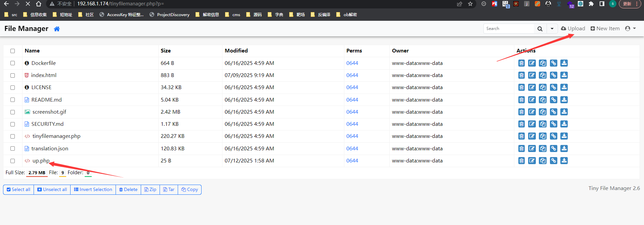Open the advanced search dropdown arrow
This screenshot has width=644, height=225.
click(x=552, y=29)
